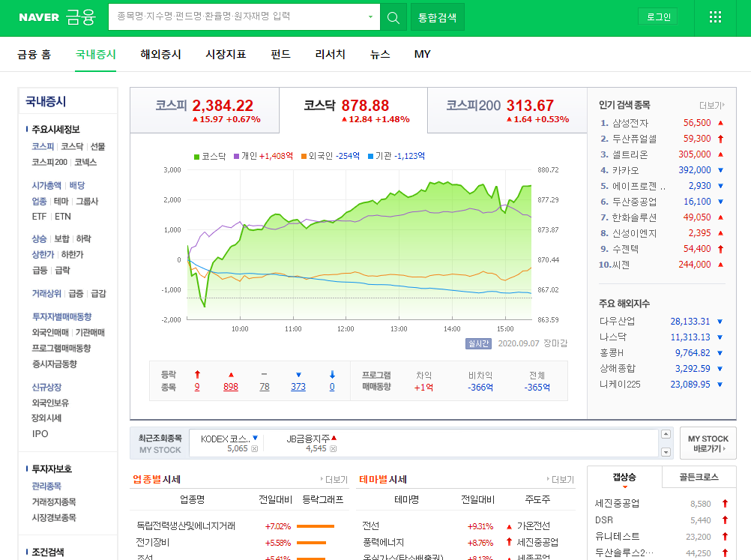This screenshot has height=560, width=751.
Task: Remove KODEX from recent stocks
Action: coord(254,449)
